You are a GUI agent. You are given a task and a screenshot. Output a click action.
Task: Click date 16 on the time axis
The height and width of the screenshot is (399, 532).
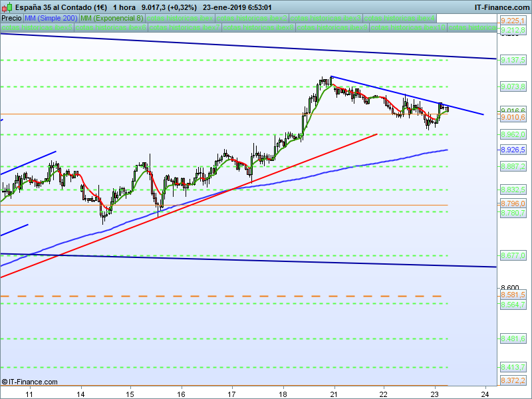(x=181, y=394)
